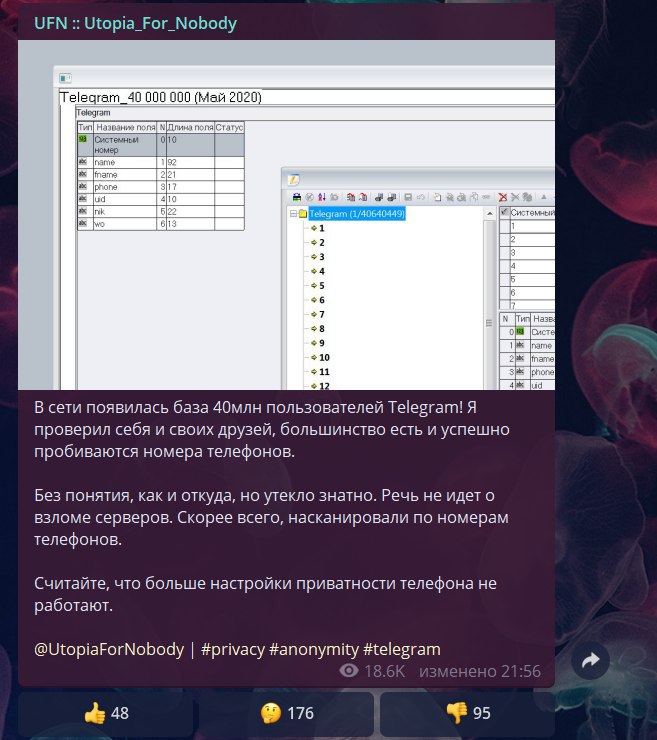Image resolution: width=657 pixels, height=740 pixels.
Task: Open the #telegram hashtag
Action: pyautogui.click(x=402, y=649)
